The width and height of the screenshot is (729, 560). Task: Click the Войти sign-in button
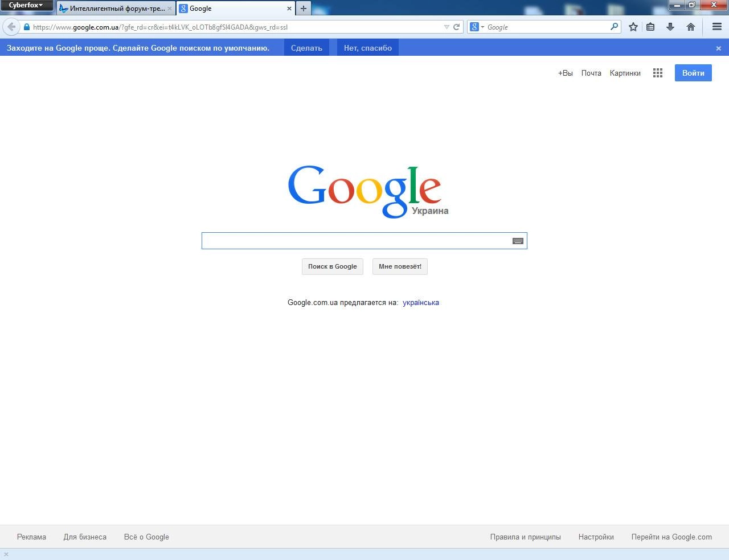(x=693, y=73)
